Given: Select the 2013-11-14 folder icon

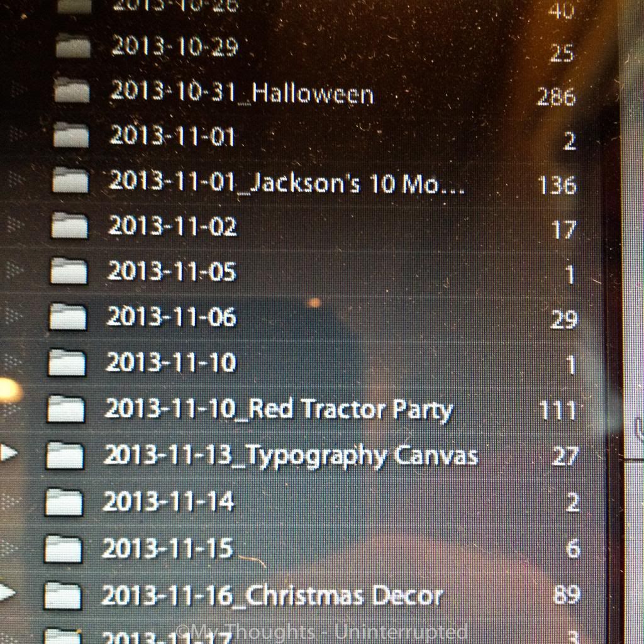Looking at the screenshot, I should pyautogui.click(x=64, y=502).
